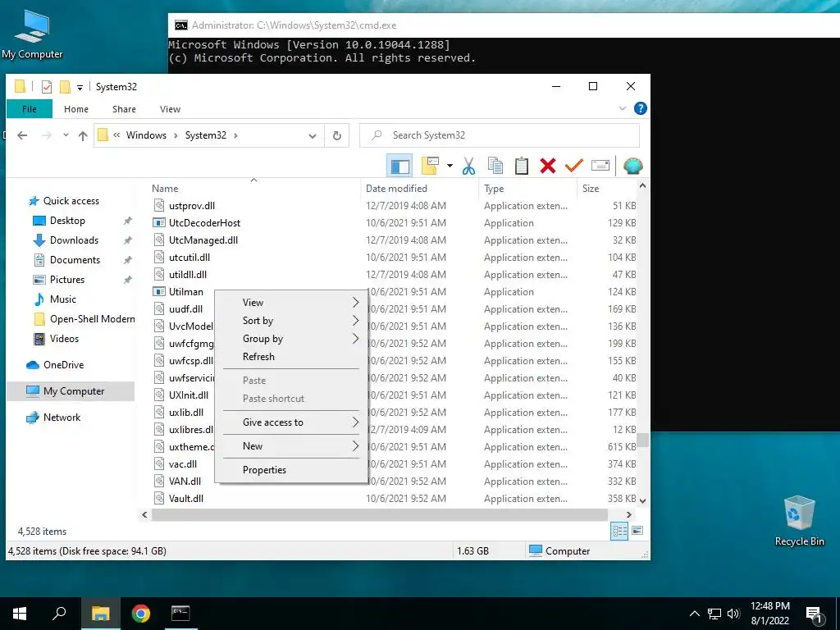Image resolution: width=840 pixels, height=630 pixels.
Task: Click the Chrome icon on the taskbar
Action: [141, 614]
